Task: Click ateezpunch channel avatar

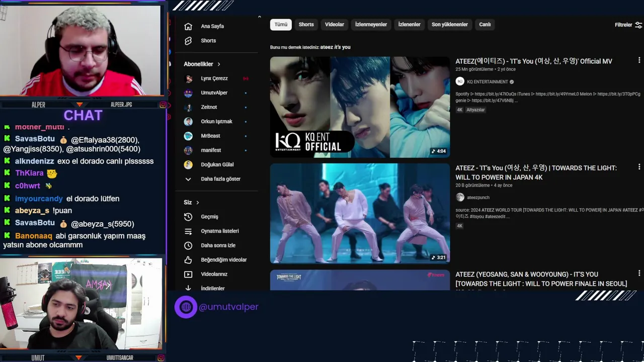Action: coord(460,198)
